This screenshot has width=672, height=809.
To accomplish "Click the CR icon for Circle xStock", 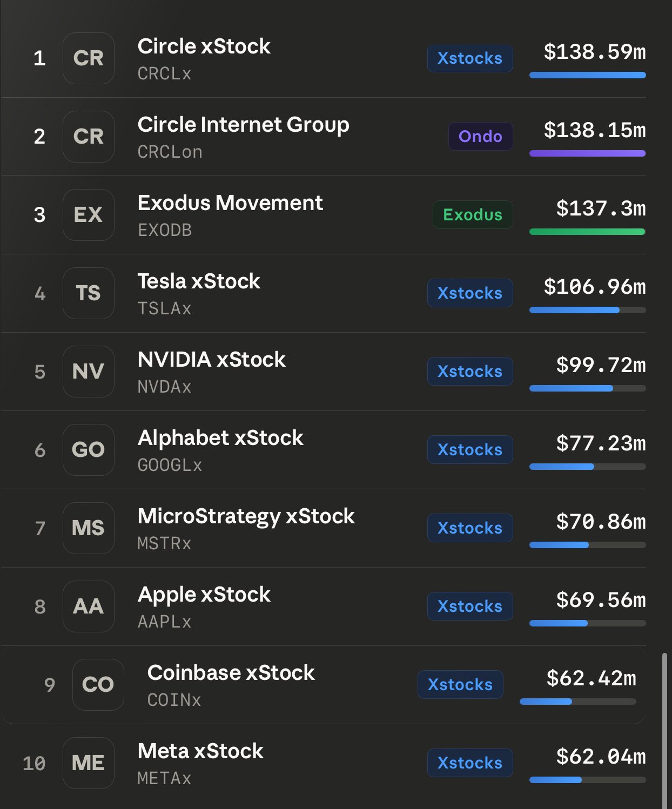I will [x=89, y=58].
